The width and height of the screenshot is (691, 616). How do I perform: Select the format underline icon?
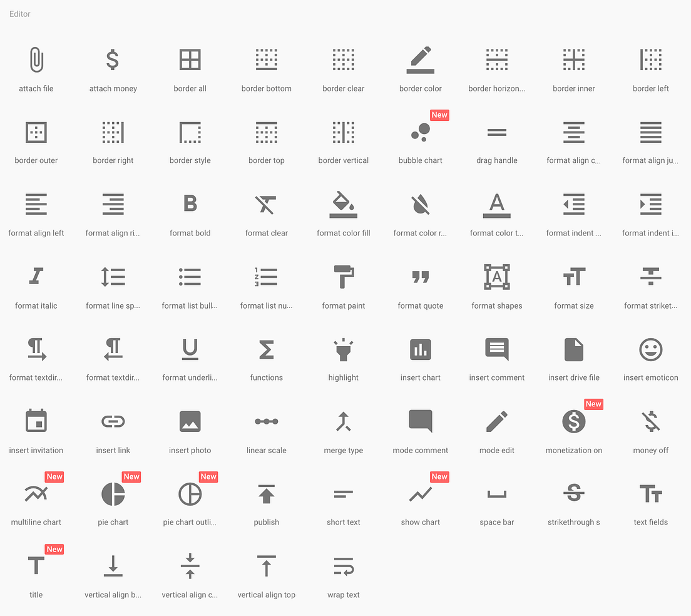(190, 349)
